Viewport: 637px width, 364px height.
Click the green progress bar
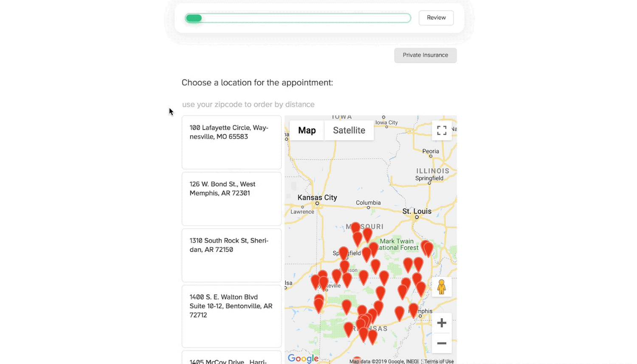point(298,18)
